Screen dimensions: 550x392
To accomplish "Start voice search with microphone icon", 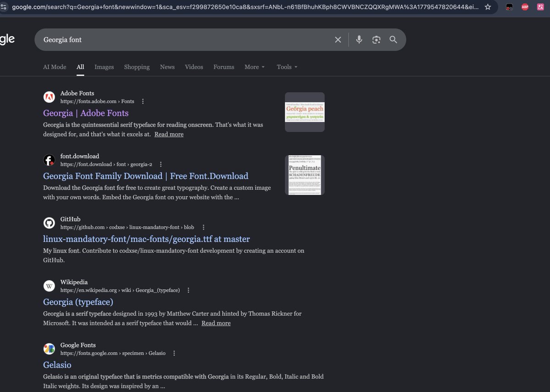I will 359,40.
